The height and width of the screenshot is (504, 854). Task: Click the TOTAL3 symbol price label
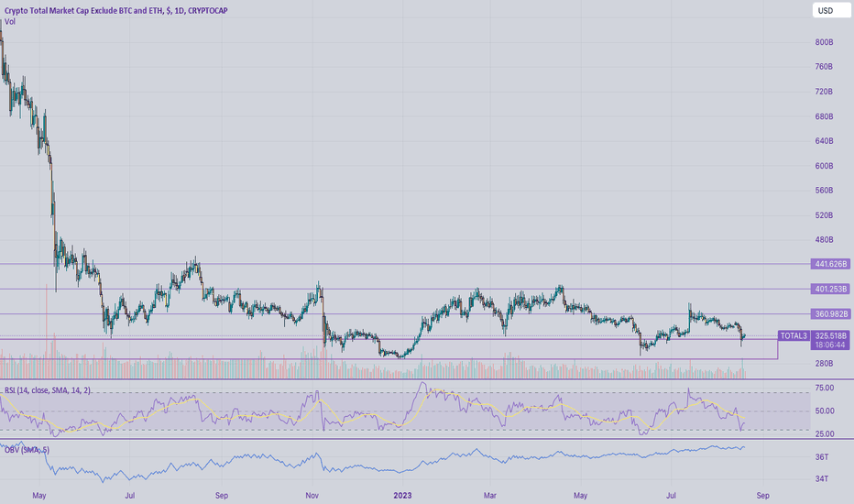[794, 335]
